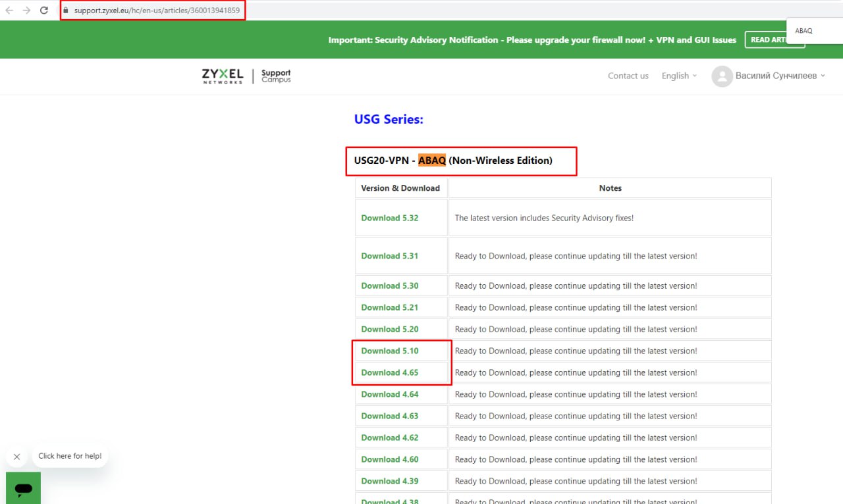Click the ABAQ search popup text

pos(803,31)
